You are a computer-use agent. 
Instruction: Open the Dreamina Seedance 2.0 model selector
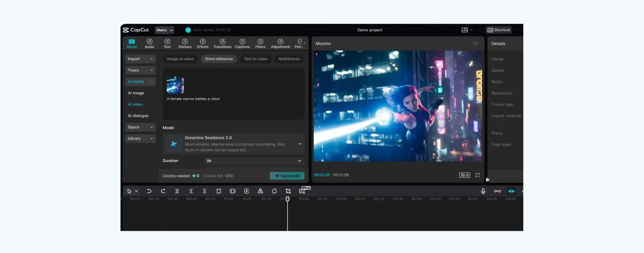click(233, 144)
